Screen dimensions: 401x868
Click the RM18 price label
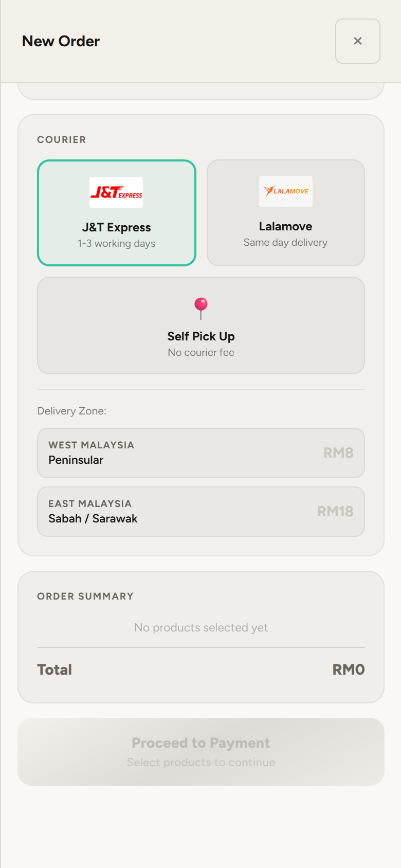click(335, 512)
